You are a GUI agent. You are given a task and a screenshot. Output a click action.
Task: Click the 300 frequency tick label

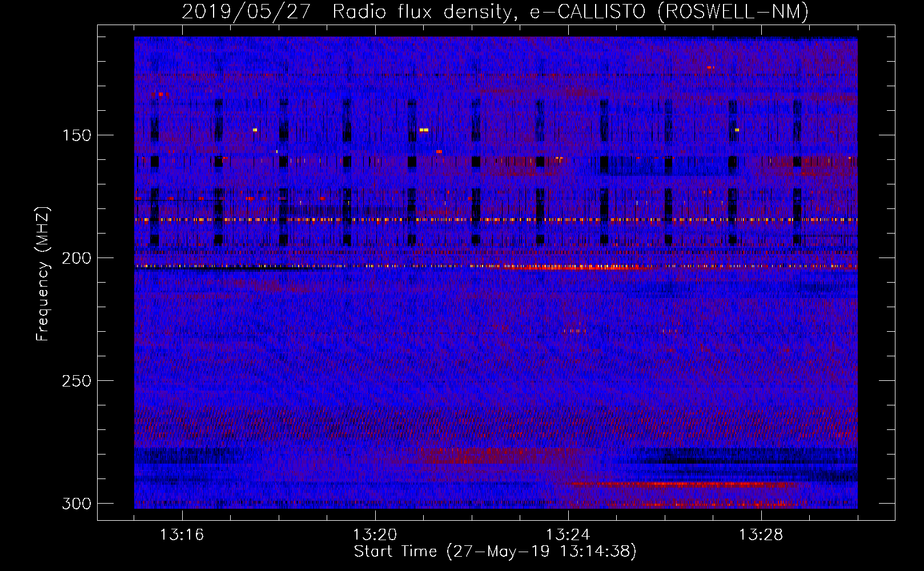76,504
